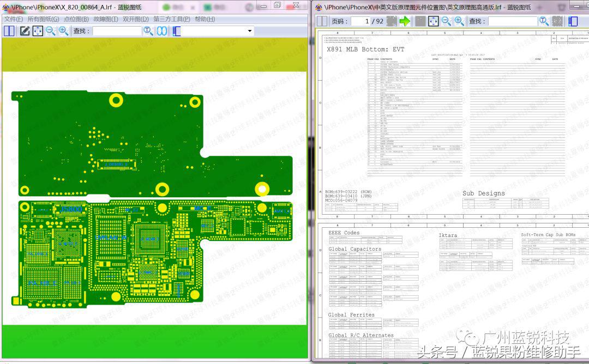The height and width of the screenshot is (364, 589).
Task: Click the 查找 search field in schematic window
Action: 512,21
